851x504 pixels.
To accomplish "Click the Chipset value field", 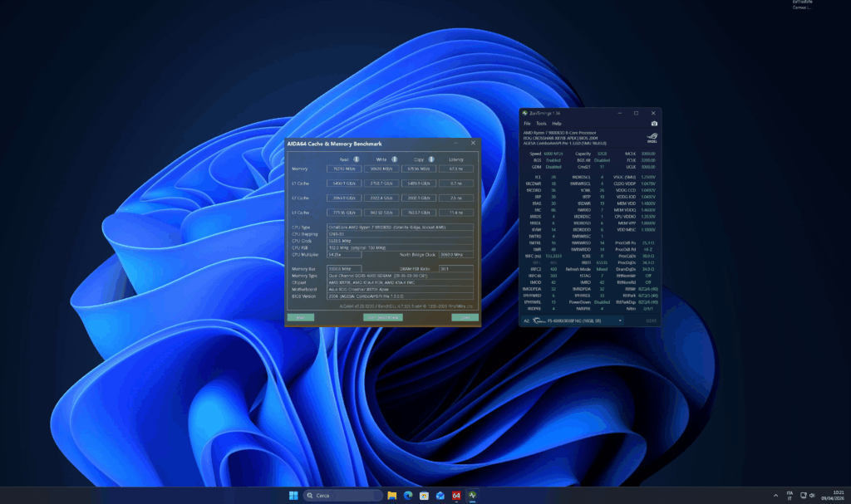I will (400, 282).
